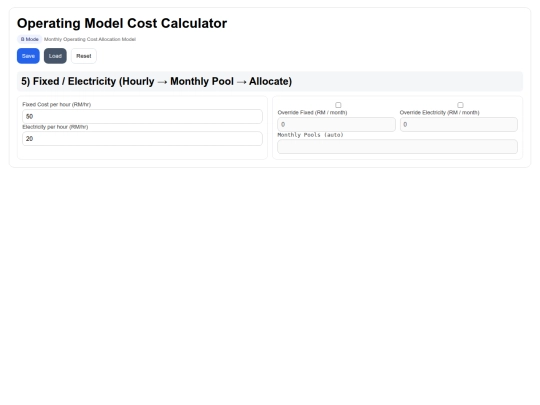Click the Reset button

point(84,56)
